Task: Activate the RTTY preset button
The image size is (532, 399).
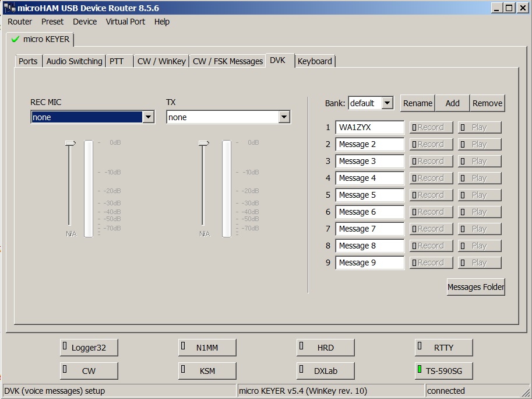Action: click(443, 348)
